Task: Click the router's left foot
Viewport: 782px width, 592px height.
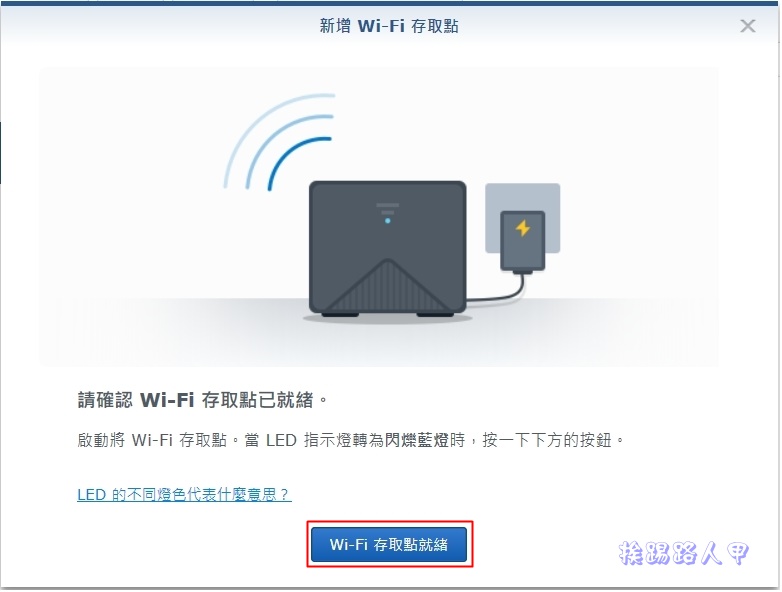Action: point(340,315)
